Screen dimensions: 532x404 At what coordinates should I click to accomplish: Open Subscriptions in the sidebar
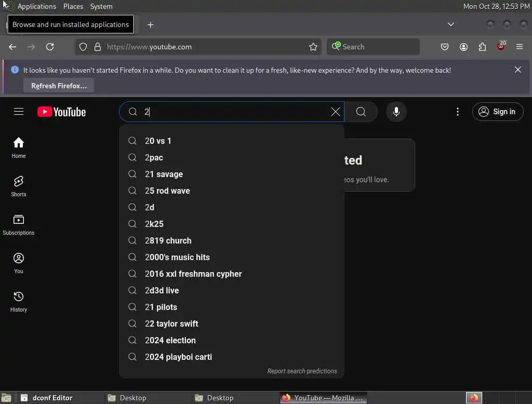pos(19,224)
